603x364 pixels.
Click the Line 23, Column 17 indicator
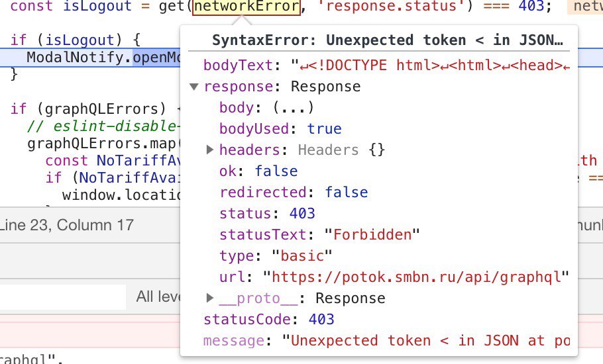pos(66,225)
